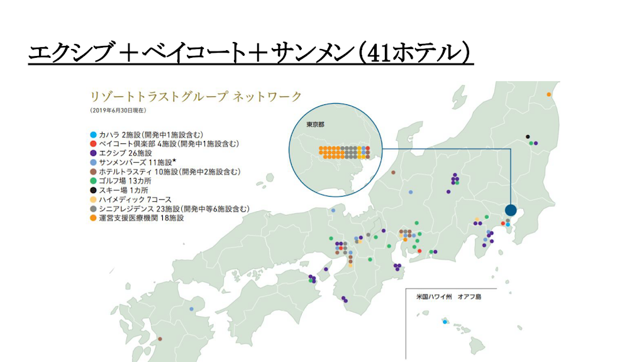
Task: Click the Kahala dot in the Hawaii inset
Action: coord(445,322)
